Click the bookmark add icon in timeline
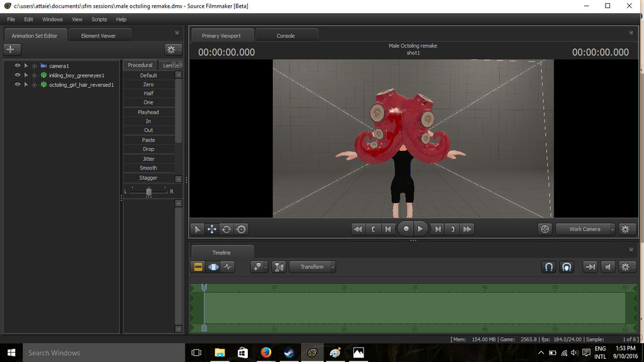Viewport: 644px width, 362px height. (257, 266)
